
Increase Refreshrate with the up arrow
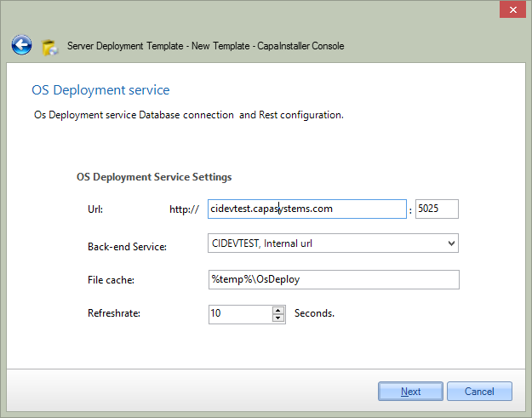[x=278, y=310]
